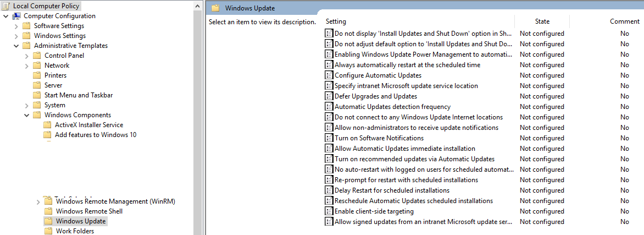The height and width of the screenshot is (235, 644).
Task: Select 'Re-prompt for restart with scheduled installations' setting
Action: (406, 180)
